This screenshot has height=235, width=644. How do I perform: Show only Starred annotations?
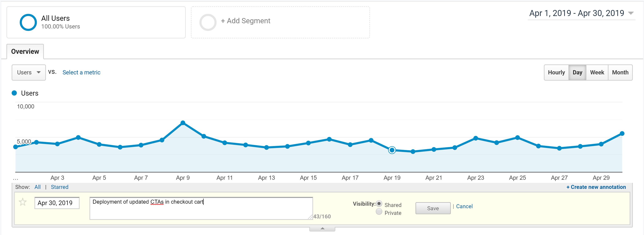60,187
